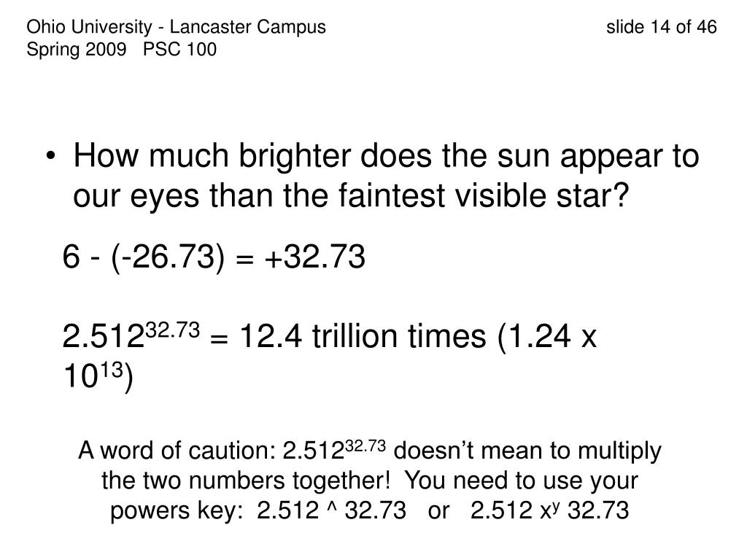
Task: Click the 'A word of caution:' phrase
Action: [x=177, y=451]
